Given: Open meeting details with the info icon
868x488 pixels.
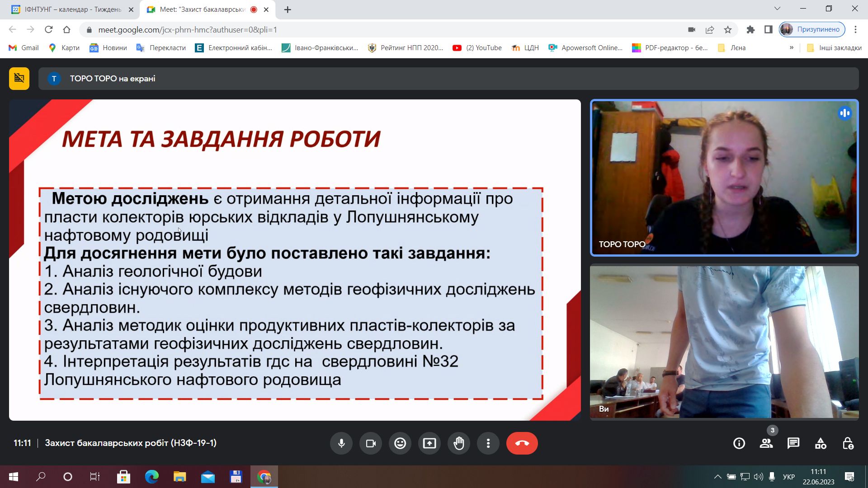Looking at the screenshot, I should tap(739, 443).
